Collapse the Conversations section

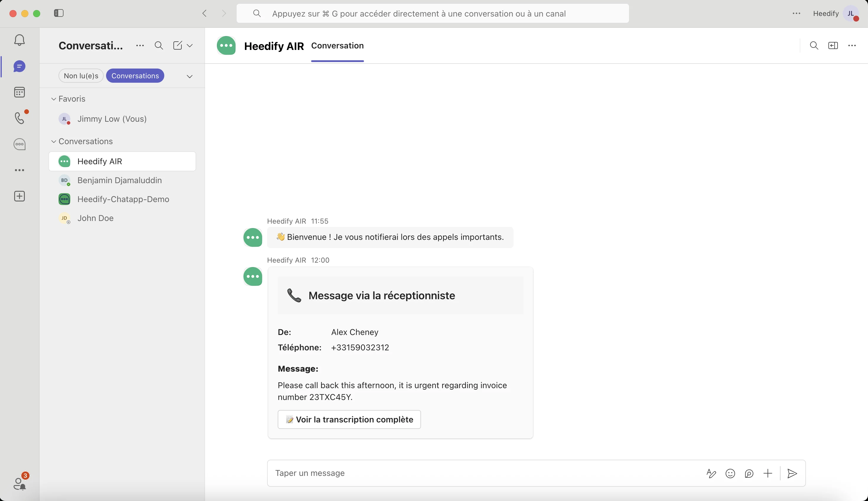tap(54, 141)
